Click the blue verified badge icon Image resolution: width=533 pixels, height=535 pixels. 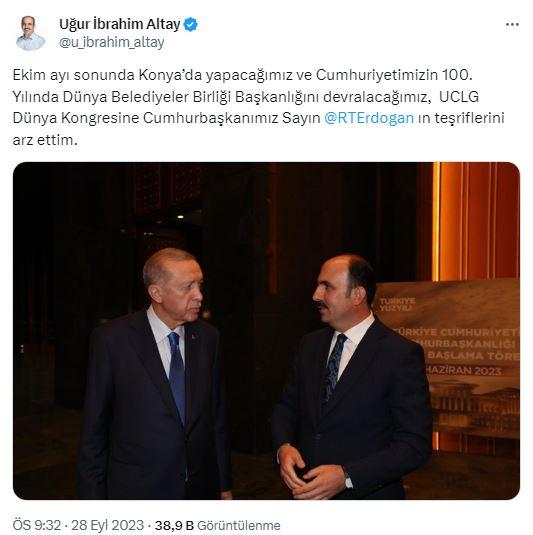191,25
